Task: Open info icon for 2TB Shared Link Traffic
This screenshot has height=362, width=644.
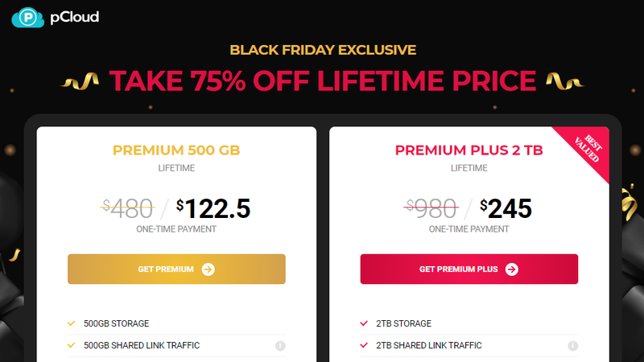Action: [573, 346]
